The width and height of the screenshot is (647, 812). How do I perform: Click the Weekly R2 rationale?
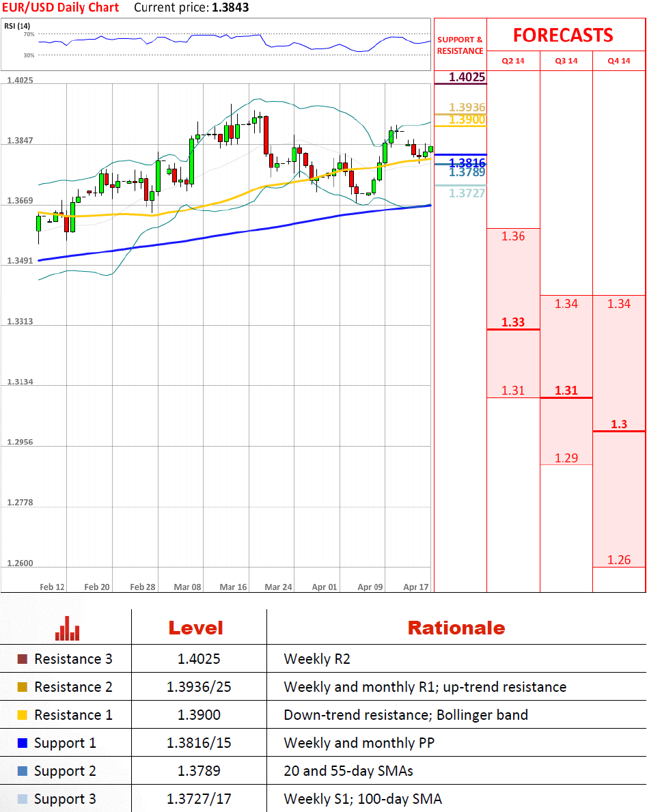pos(317,659)
